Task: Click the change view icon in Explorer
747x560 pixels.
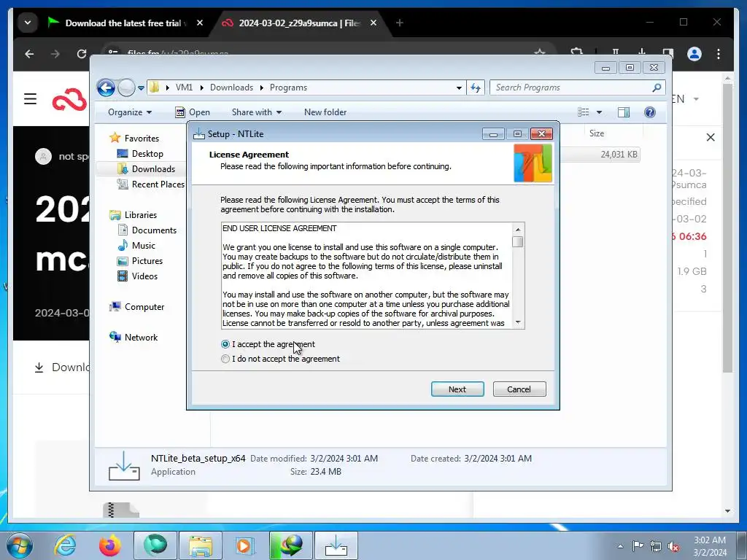Action: 584,112
